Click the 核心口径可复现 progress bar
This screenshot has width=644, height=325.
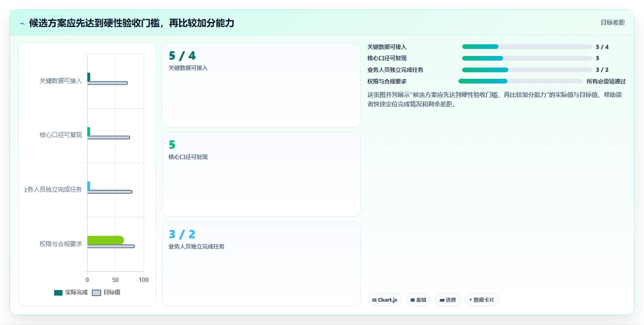[x=527, y=58]
